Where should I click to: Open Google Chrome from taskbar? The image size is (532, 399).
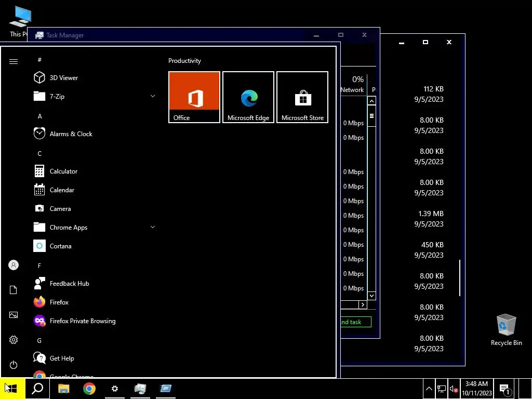(x=89, y=389)
